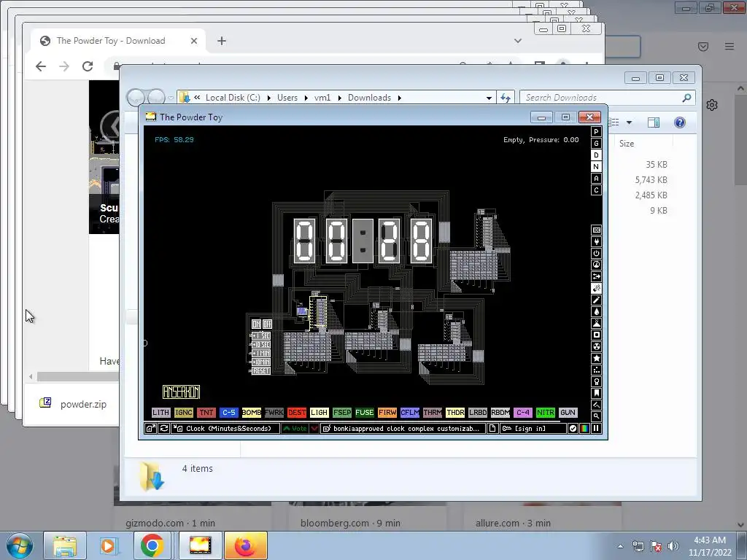Screen dimensions: 747x560
Task: Click the Users breadcrumb in address bar
Action: click(x=287, y=98)
